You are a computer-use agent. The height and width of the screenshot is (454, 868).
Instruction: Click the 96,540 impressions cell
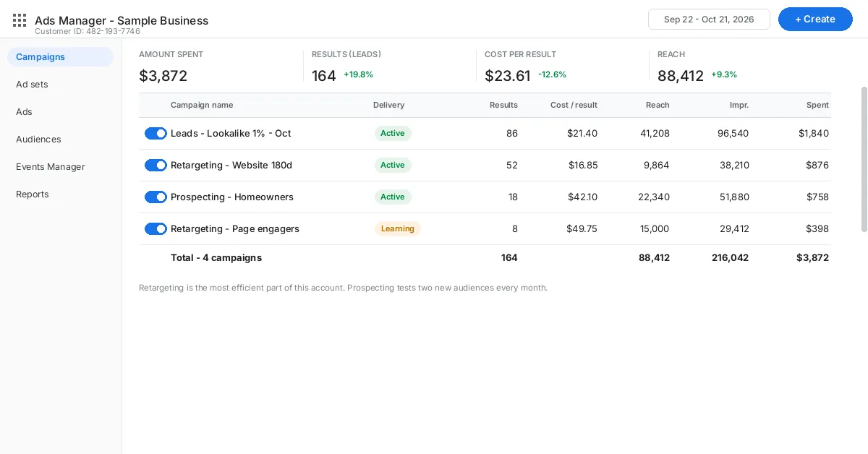coord(733,134)
